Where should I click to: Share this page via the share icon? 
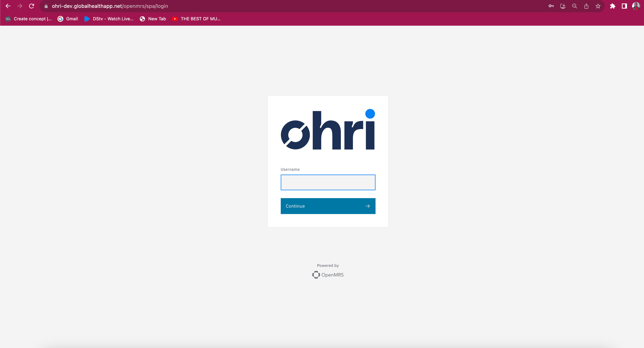coord(586,6)
